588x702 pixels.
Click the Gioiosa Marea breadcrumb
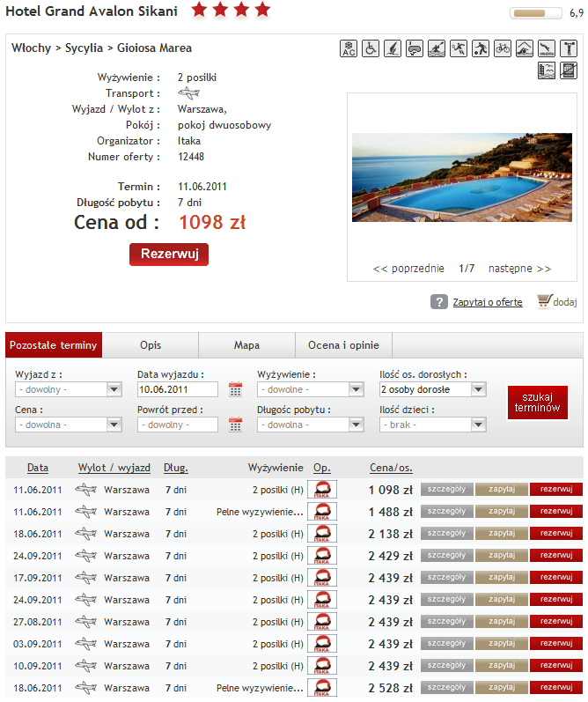click(x=154, y=48)
